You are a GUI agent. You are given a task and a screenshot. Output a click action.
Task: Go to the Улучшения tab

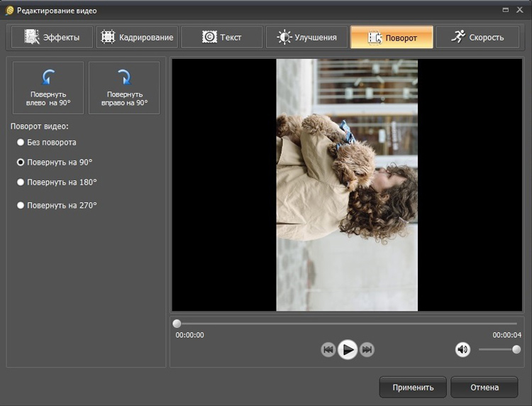click(306, 38)
